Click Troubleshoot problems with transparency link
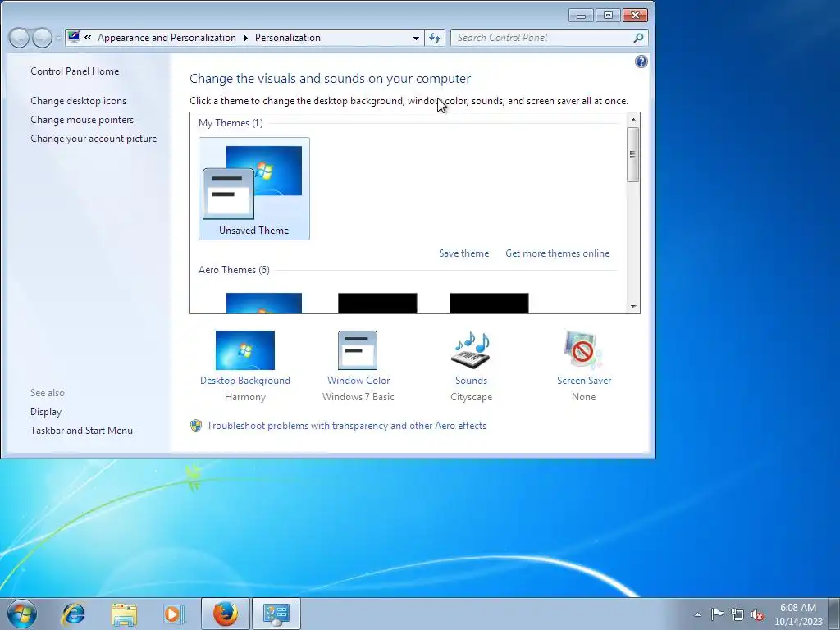840x630 pixels. point(347,426)
